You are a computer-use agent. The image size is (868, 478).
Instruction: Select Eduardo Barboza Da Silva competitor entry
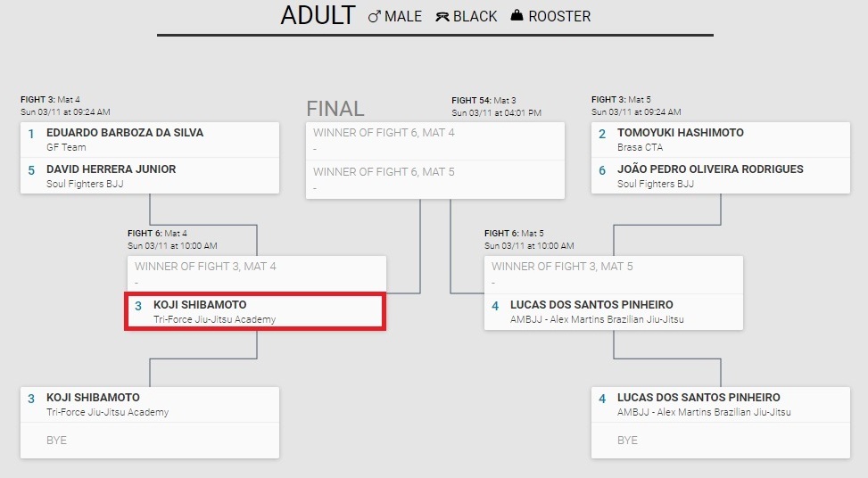tap(150, 139)
